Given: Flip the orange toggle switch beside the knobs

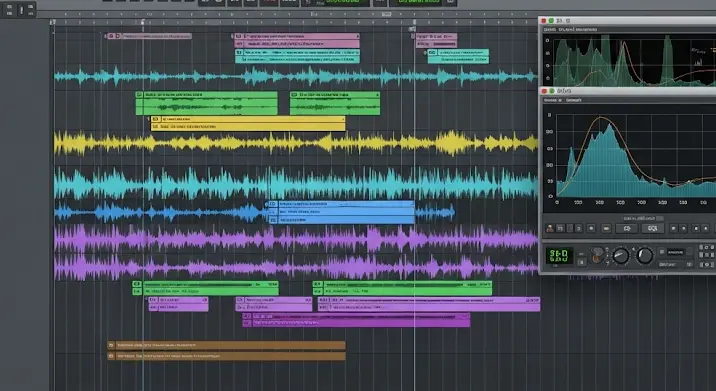Looking at the screenshot, I should pyautogui.click(x=597, y=255).
